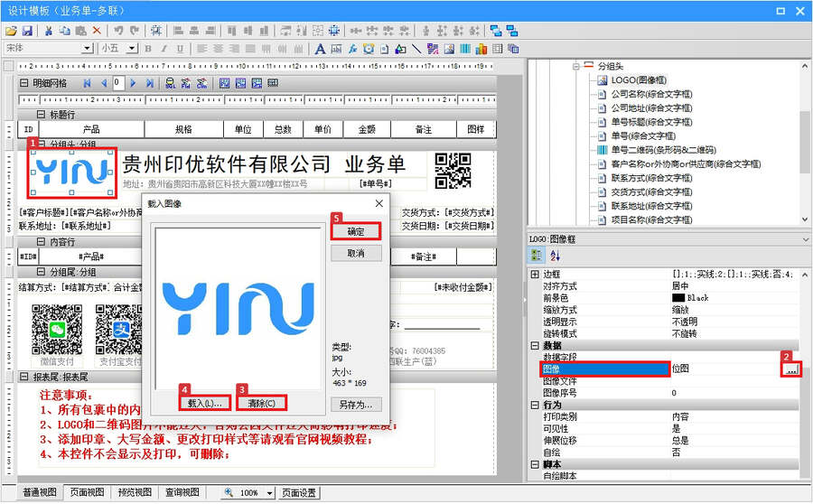Set text alignment to center
The width and height of the screenshot is (813, 504).
218,49
